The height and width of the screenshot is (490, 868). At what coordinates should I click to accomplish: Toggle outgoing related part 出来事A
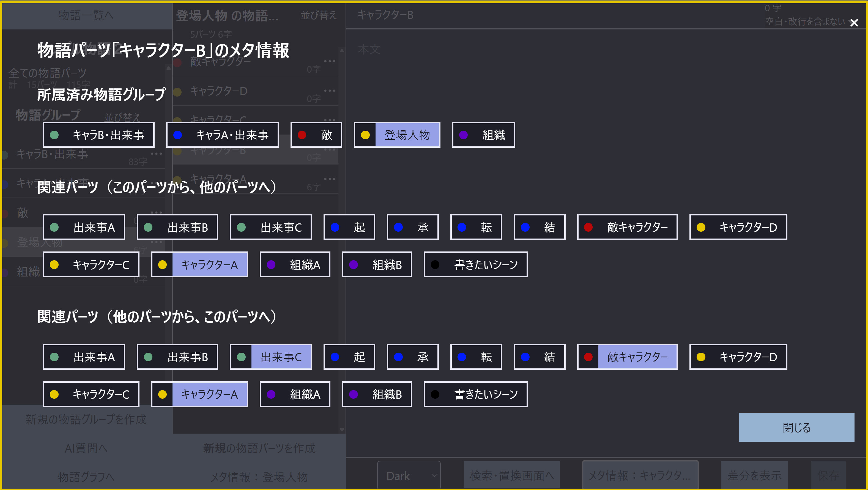[84, 227]
